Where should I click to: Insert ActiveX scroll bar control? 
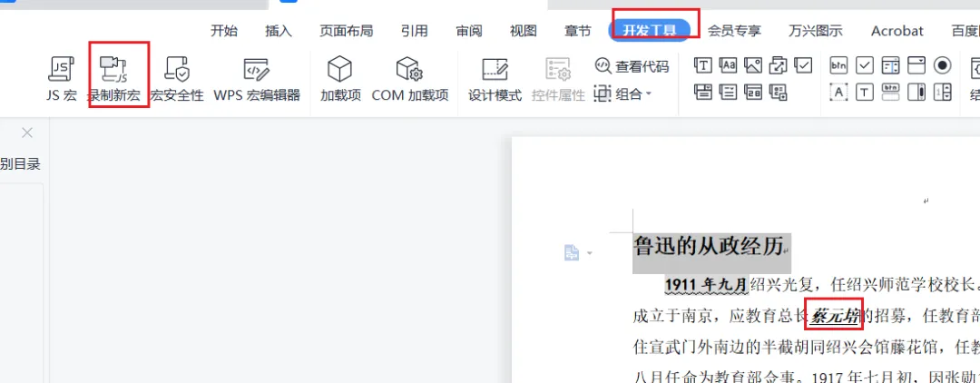(916, 93)
